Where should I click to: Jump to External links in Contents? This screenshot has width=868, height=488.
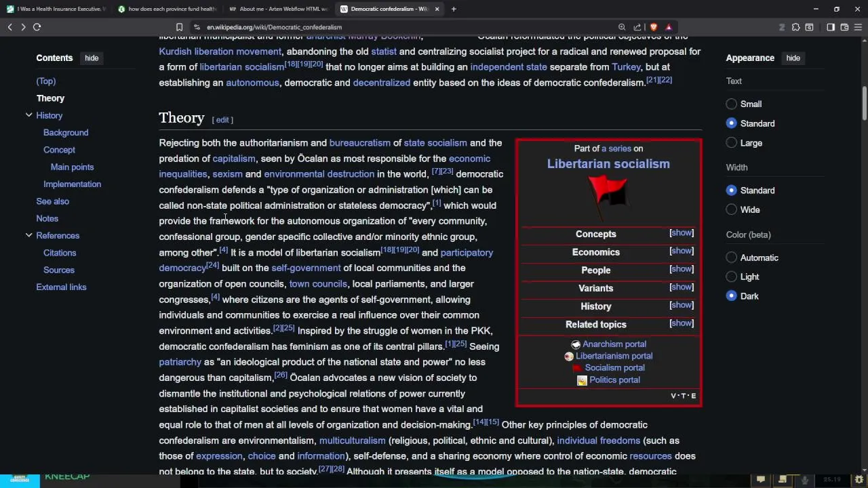point(61,287)
